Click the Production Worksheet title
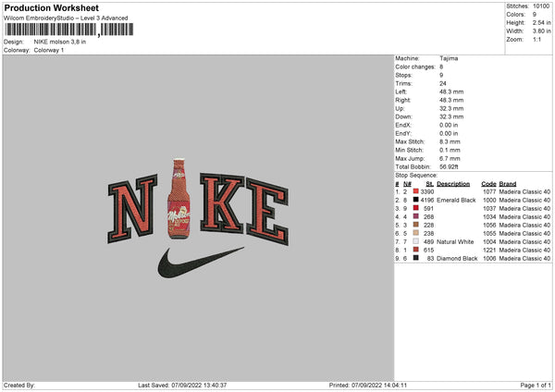 coord(51,7)
